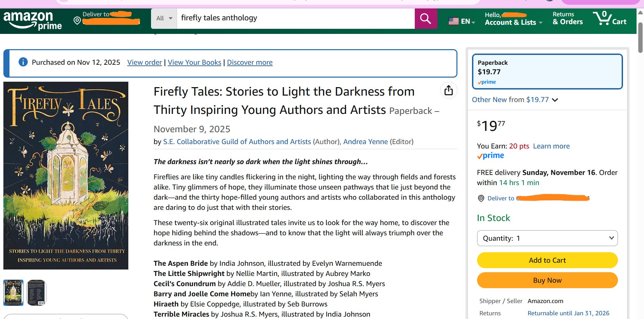Select the Paperback format option
The width and height of the screenshot is (644, 319).
pos(547,72)
